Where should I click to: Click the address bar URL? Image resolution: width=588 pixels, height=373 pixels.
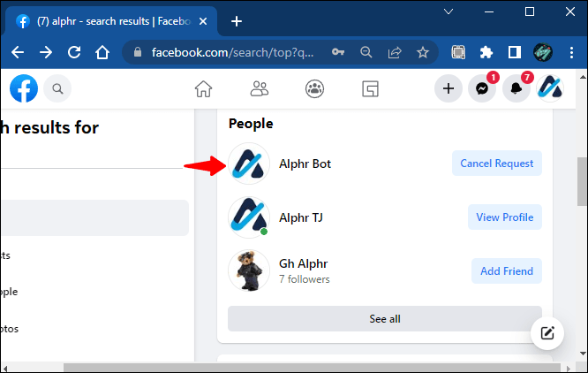[x=232, y=52]
